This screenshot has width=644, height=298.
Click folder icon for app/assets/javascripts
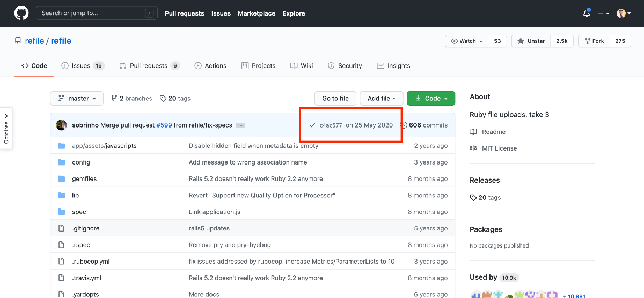click(61, 146)
